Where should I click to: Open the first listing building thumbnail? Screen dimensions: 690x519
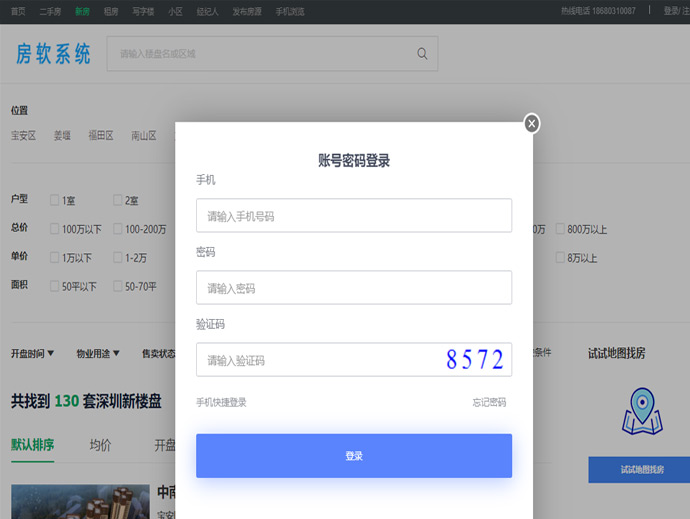point(81,502)
